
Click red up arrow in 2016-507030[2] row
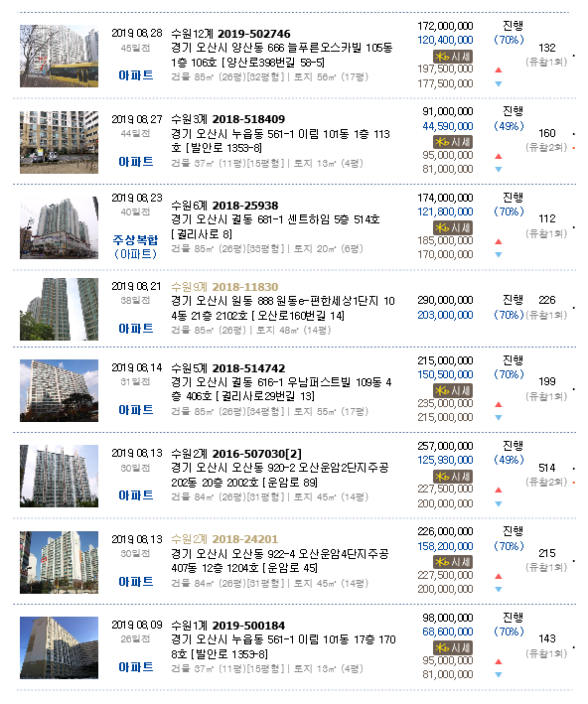(x=499, y=490)
